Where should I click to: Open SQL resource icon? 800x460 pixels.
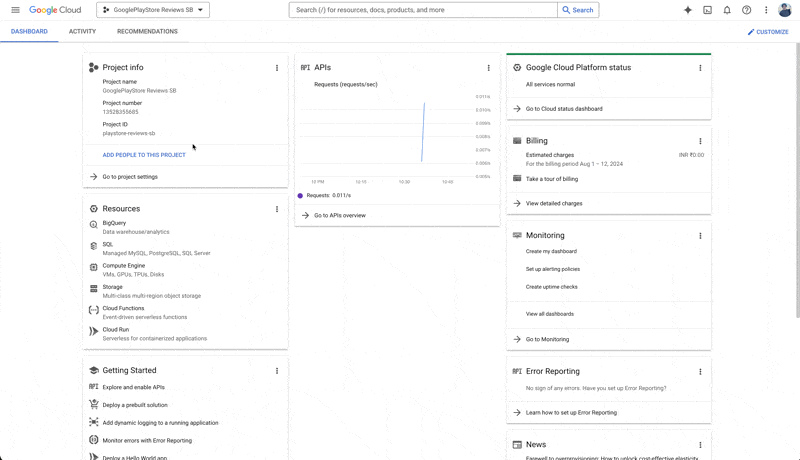(x=93, y=246)
